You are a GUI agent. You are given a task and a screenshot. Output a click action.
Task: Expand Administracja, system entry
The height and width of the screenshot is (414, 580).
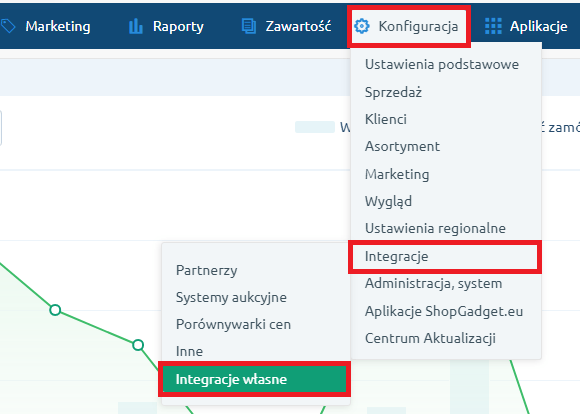pyautogui.click(x=433, y=284)
